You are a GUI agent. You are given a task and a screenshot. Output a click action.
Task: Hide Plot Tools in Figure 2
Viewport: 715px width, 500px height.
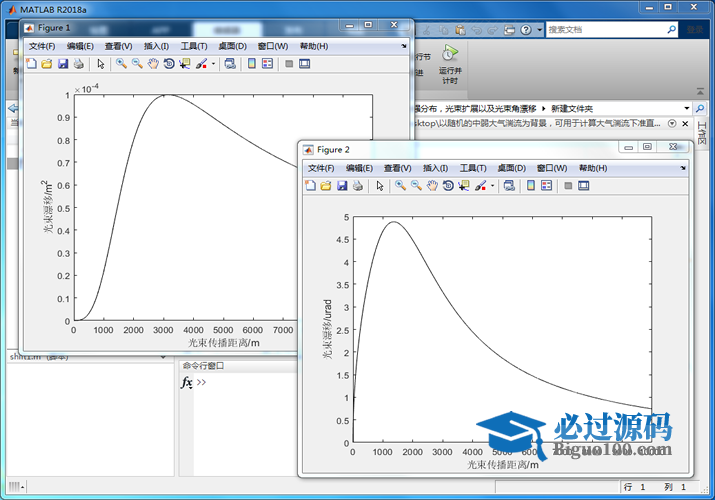click(568, 186)
